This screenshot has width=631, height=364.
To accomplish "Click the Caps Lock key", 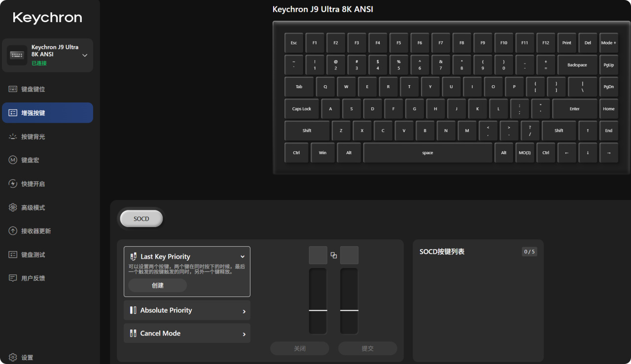I will 302,109.
